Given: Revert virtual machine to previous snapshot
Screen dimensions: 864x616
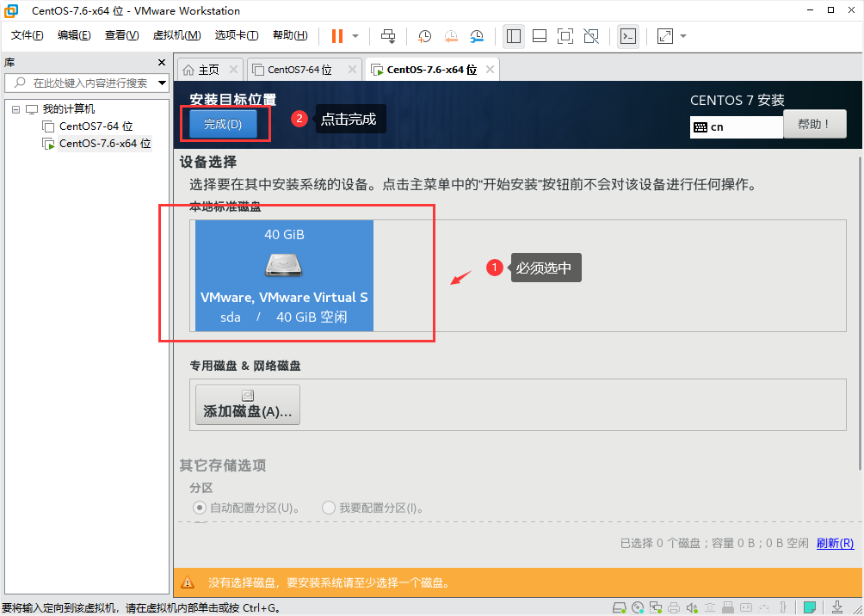Looking at the screenshot, I should point(451,36).
